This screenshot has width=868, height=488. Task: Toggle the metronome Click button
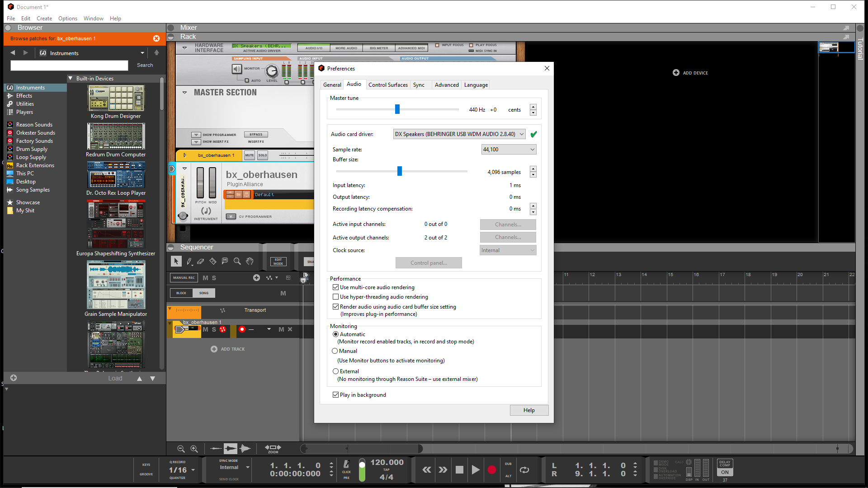pos(346,465)
